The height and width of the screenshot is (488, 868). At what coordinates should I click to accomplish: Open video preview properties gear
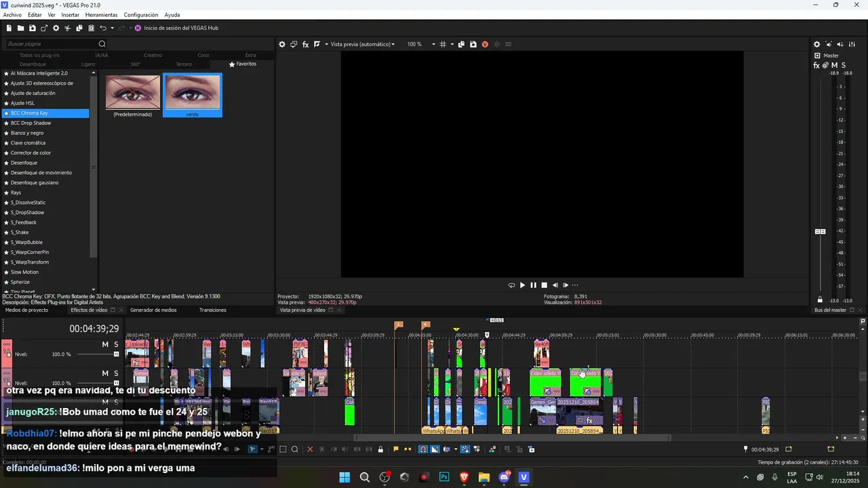(x=282, y=44)
